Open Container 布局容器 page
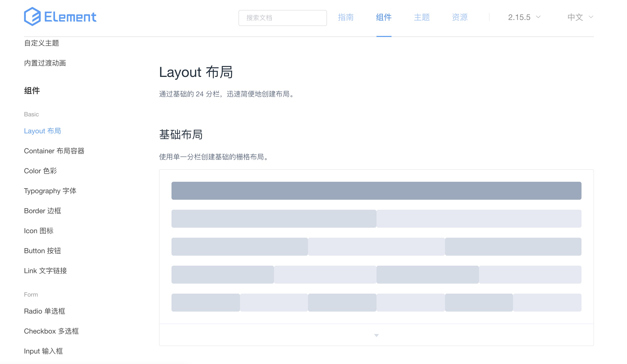Image resolution: width=627 pixels, height=364 pixels. point(54,151)
